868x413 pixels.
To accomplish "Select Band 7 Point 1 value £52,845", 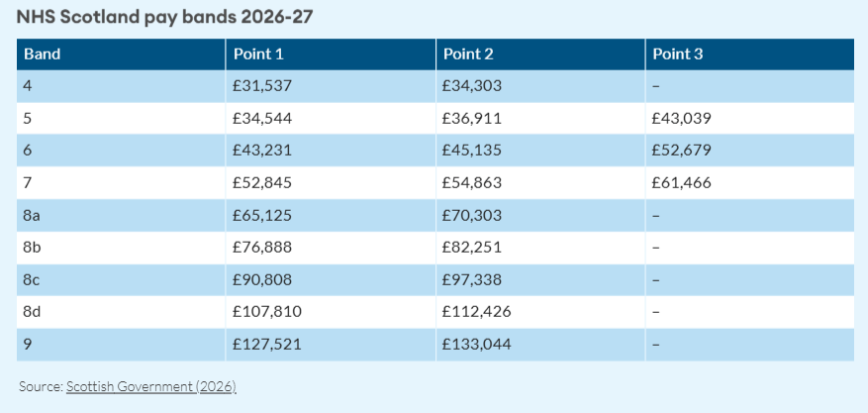I will point(262,182).
